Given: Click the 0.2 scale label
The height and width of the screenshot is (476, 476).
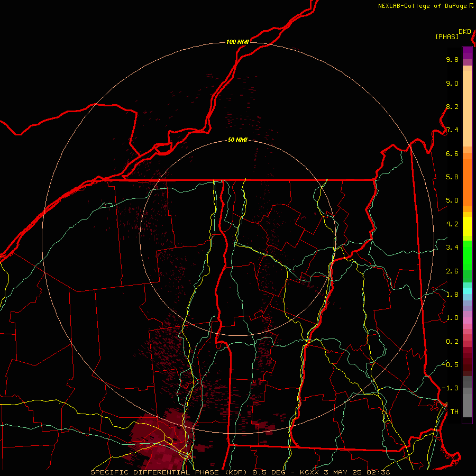Looking at the screenshot, I should point(452,342).
